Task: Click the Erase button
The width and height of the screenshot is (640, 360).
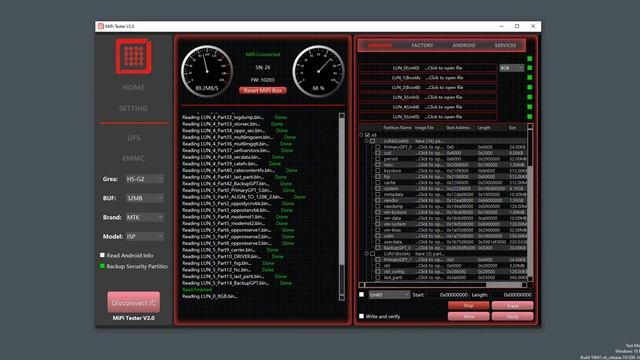Action: 513,306
